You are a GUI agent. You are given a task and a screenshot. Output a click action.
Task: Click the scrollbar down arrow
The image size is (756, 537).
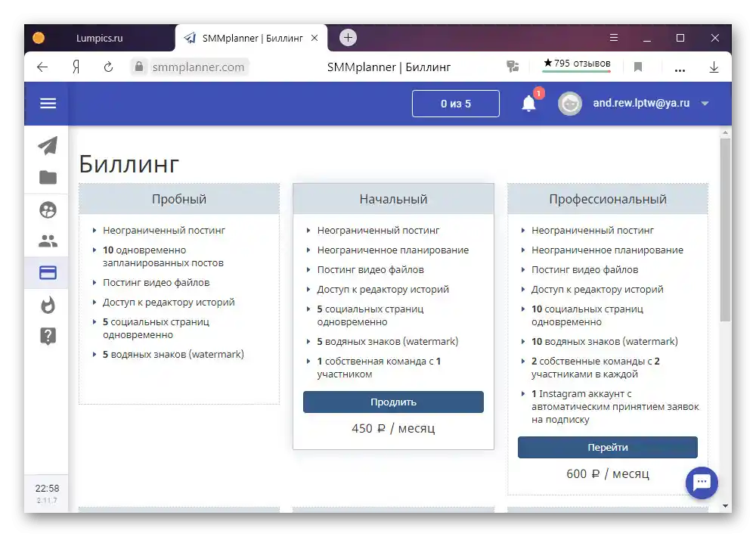[725, 506]
